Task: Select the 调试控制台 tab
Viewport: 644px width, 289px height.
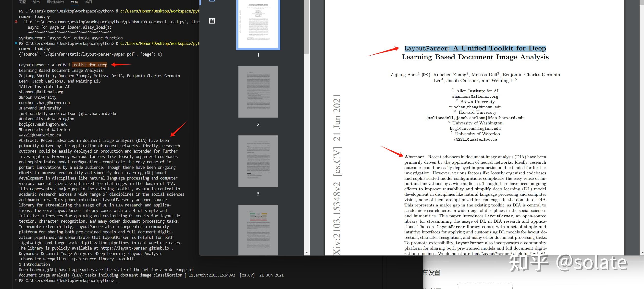Action: click(55, 2)
